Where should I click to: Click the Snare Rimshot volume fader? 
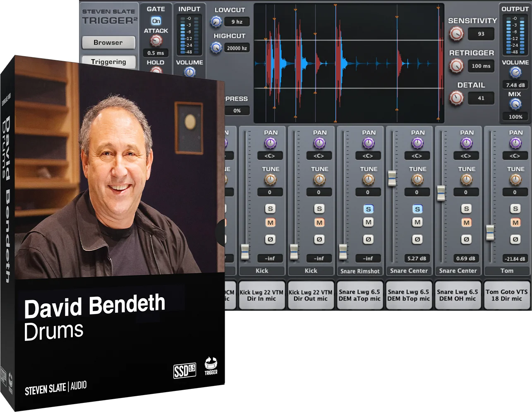pyautogui.click(x=343, y=252)
